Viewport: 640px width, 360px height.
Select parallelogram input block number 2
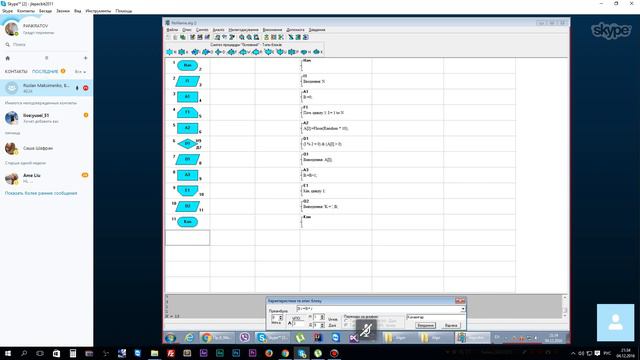tap(187, 81)
